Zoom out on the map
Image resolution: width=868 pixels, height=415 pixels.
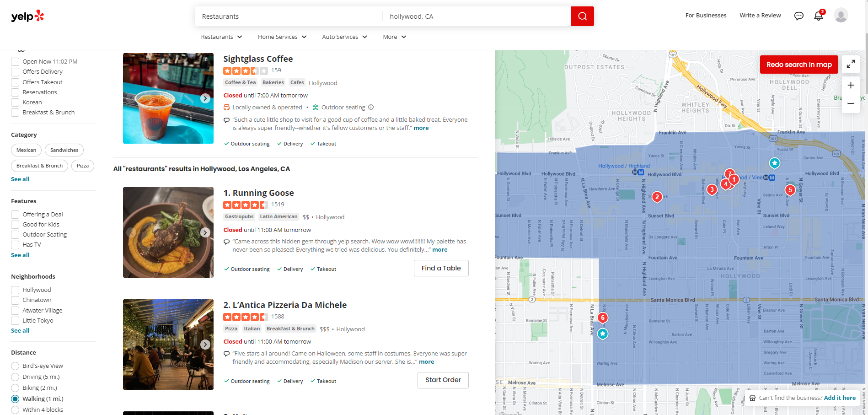(851, 103)
